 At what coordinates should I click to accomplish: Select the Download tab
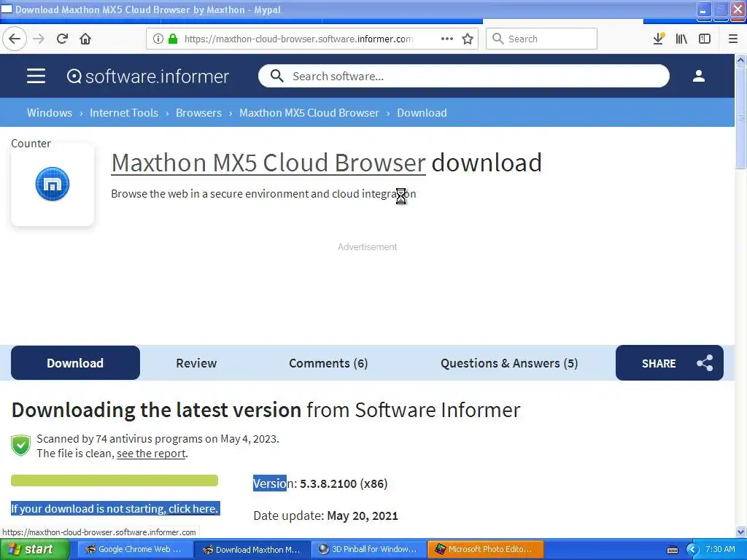pos(75,363)
